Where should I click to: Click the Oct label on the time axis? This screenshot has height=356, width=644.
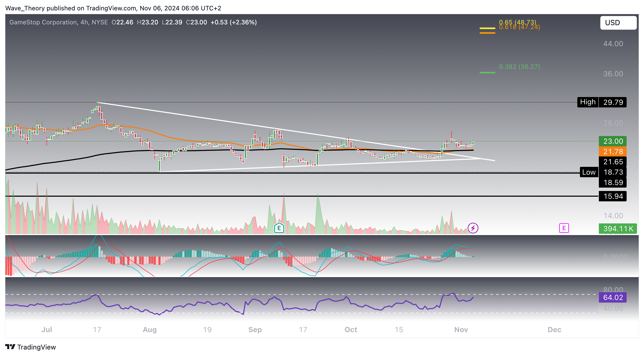[351, 330]
